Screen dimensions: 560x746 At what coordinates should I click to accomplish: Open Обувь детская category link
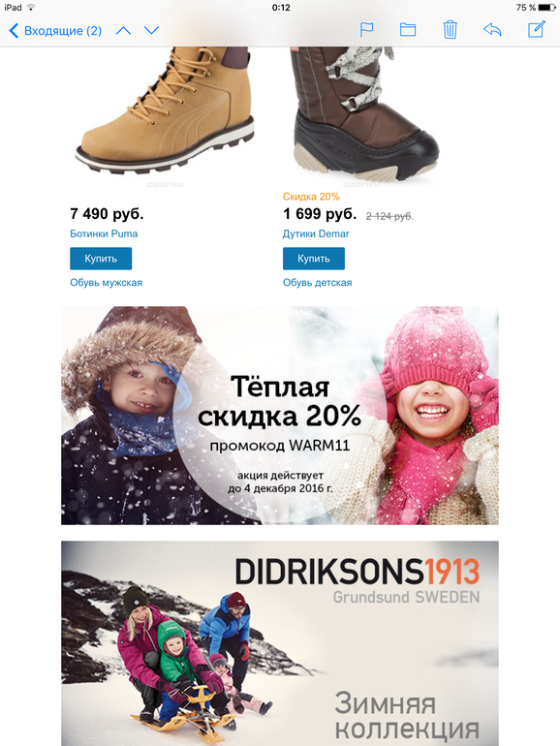(x=318, y=283)
